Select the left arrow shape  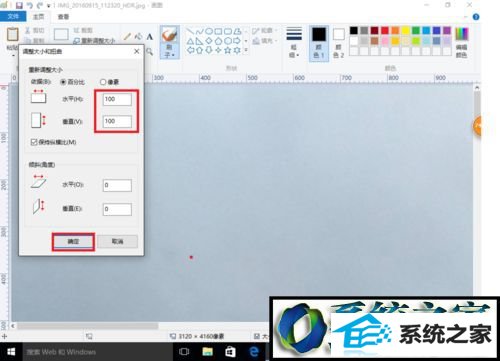click(x=190, y=50)
